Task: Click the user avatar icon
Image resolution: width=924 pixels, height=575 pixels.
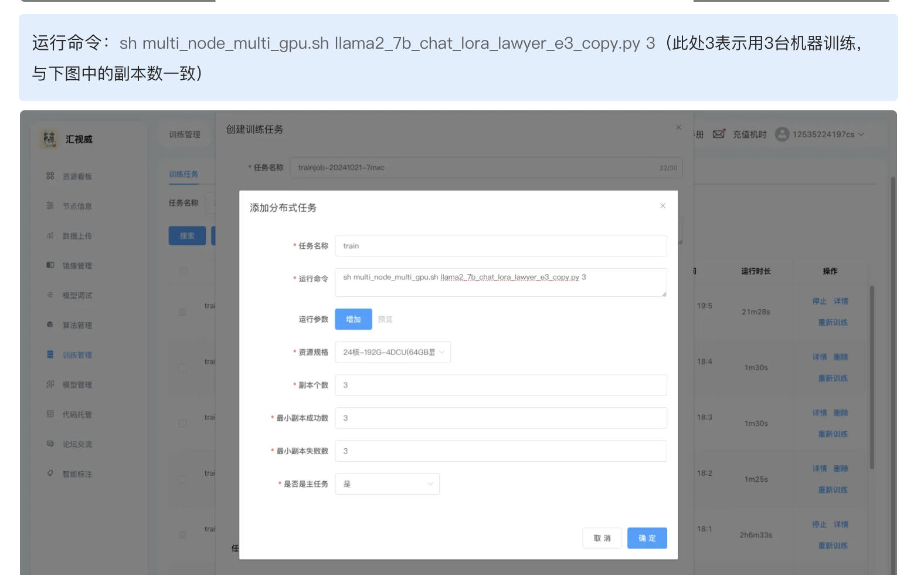Action: click(782, 134)
